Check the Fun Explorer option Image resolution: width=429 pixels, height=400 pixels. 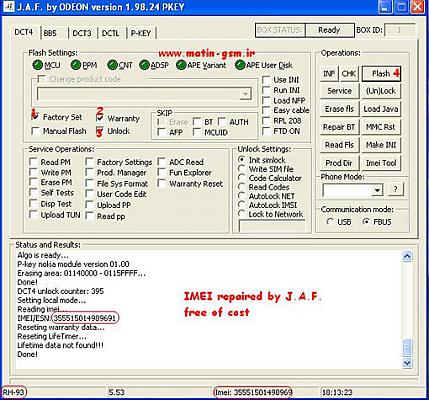(x=162, y=173)
